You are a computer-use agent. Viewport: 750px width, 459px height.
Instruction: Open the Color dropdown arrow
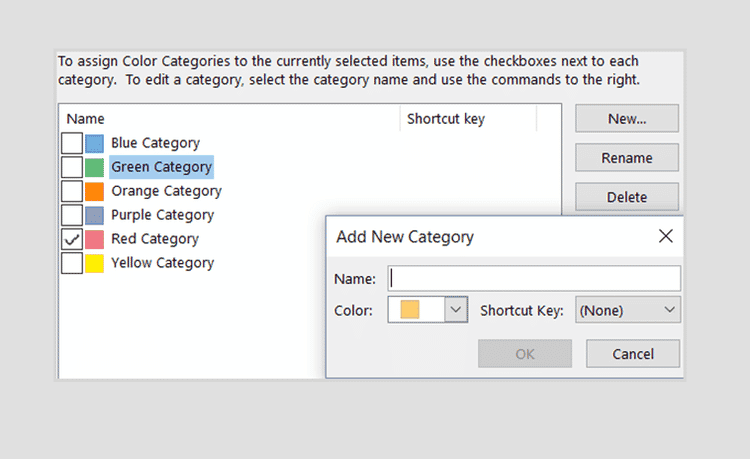(x=456, y=310)
